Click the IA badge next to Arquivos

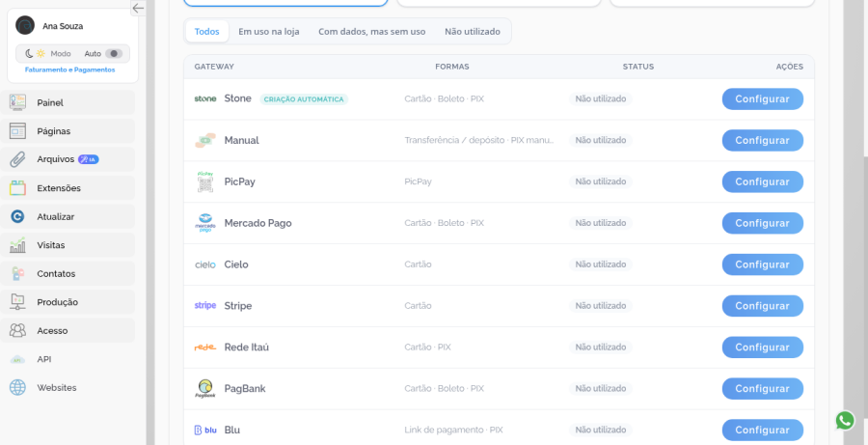tap(89, 159)
